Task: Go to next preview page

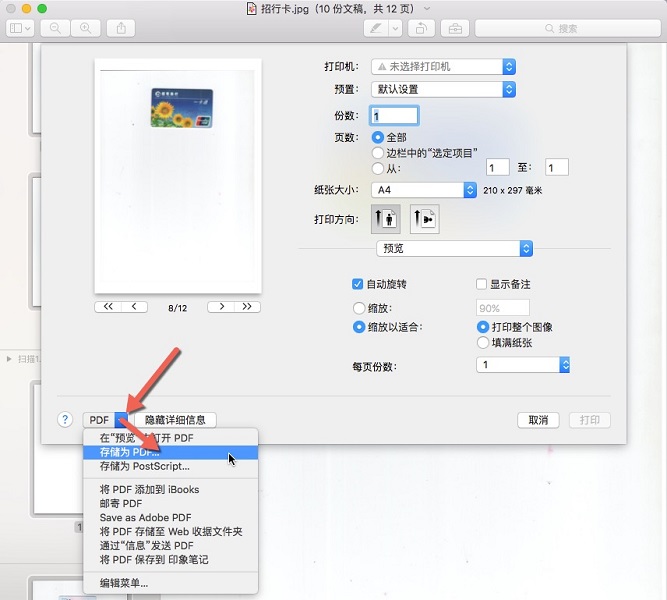Action: point(221,307)
